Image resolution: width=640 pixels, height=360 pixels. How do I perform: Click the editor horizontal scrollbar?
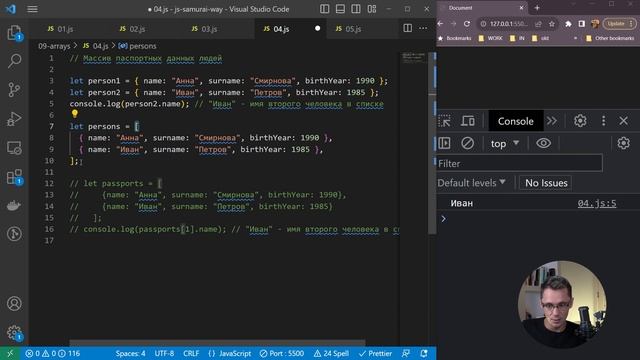tap(217, 343)
